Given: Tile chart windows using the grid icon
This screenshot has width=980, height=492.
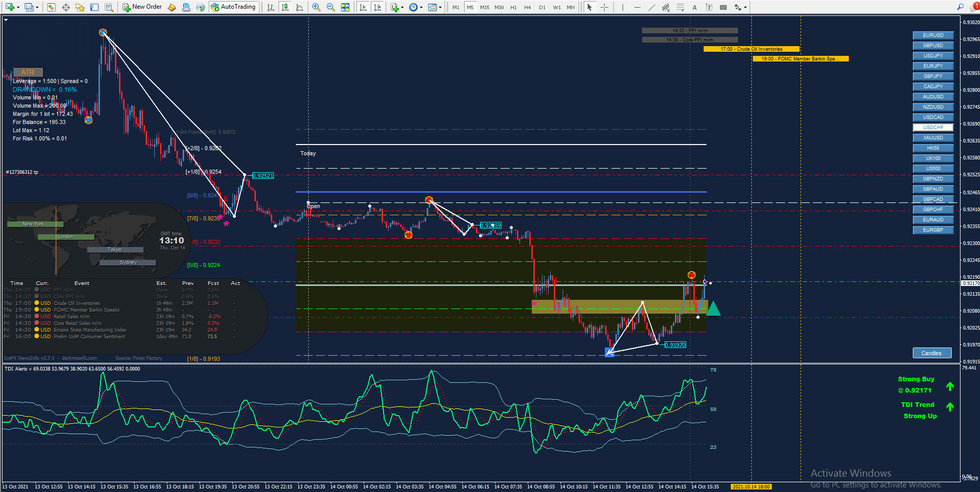Looking at the screenshot, I should pyautogui.click(x=345, y=7).
